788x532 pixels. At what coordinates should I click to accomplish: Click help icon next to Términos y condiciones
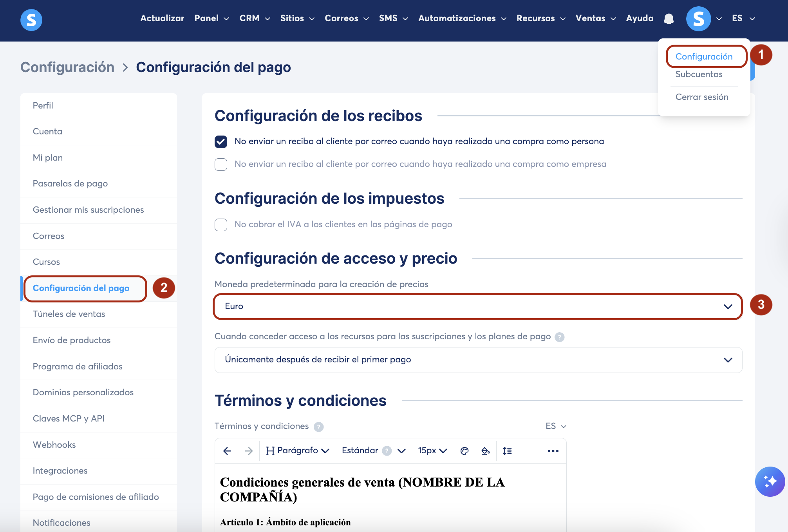tap(319, 427)
